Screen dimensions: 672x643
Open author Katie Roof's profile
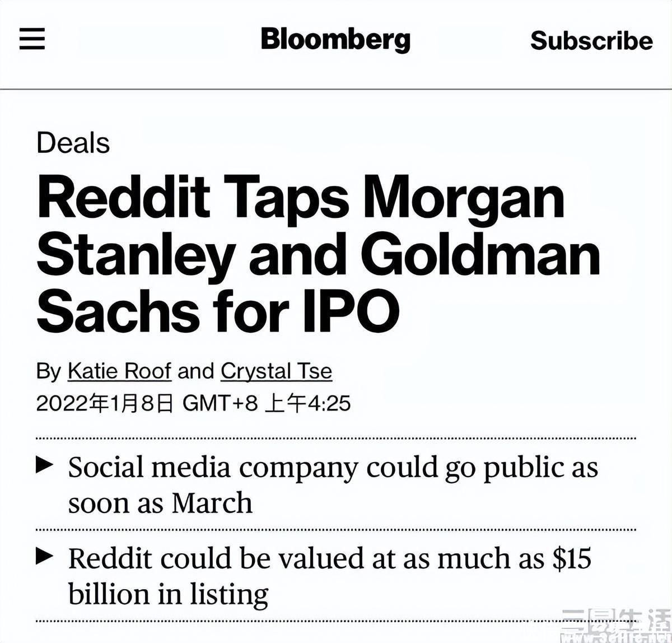(119, 371)
